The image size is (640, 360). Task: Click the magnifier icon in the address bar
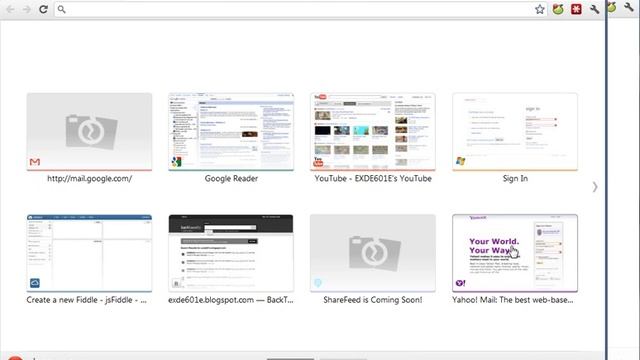[62, 9]
